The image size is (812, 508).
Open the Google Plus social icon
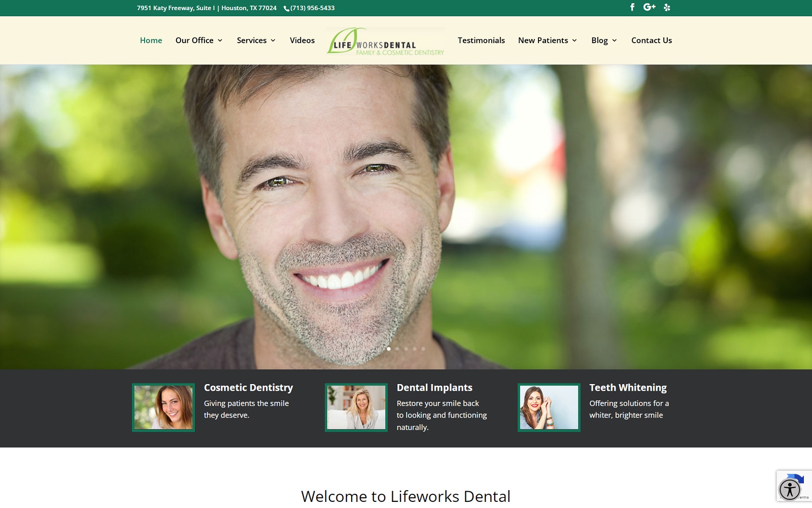click(x=650, y=7)
